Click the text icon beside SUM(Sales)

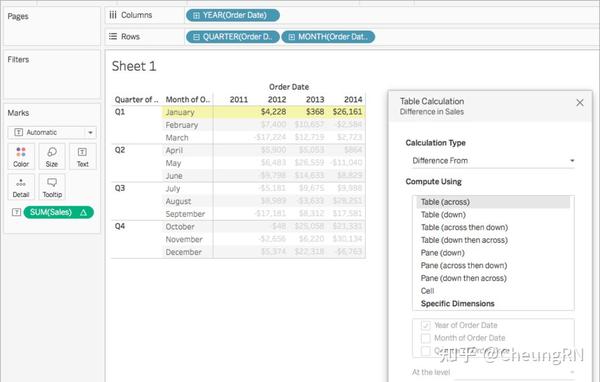pos(16,212)
